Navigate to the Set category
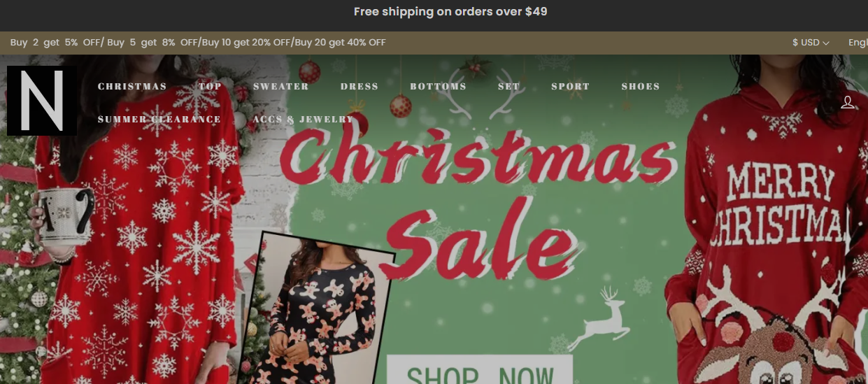The height and width of the screenshot is (384, 868). point(508,87)
